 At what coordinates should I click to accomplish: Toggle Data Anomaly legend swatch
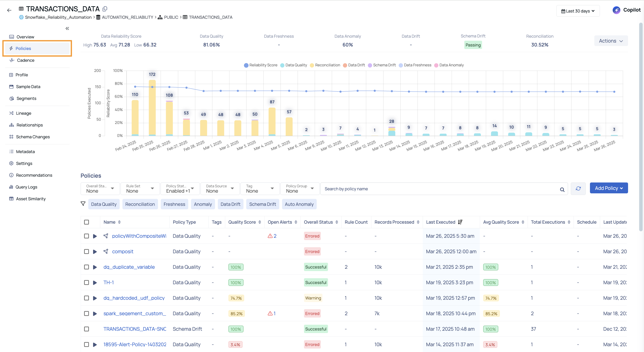point(436,65)
